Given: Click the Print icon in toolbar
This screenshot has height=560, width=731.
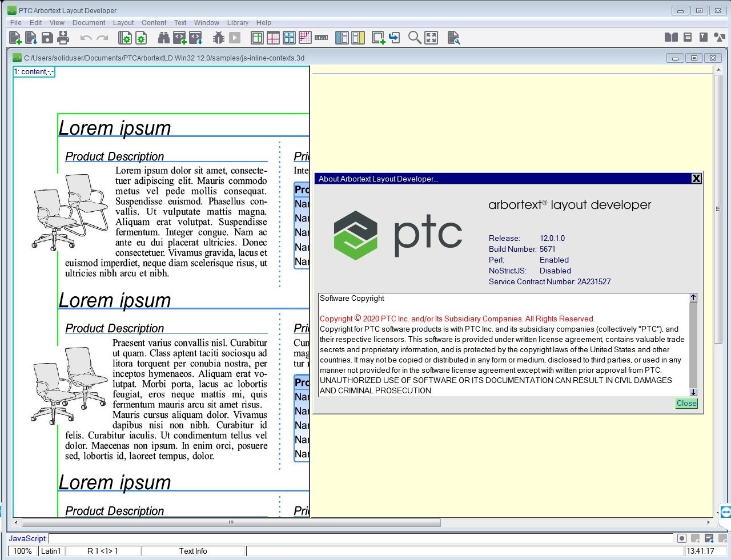Looking at the screenshot, I should (x=63, y=38).
